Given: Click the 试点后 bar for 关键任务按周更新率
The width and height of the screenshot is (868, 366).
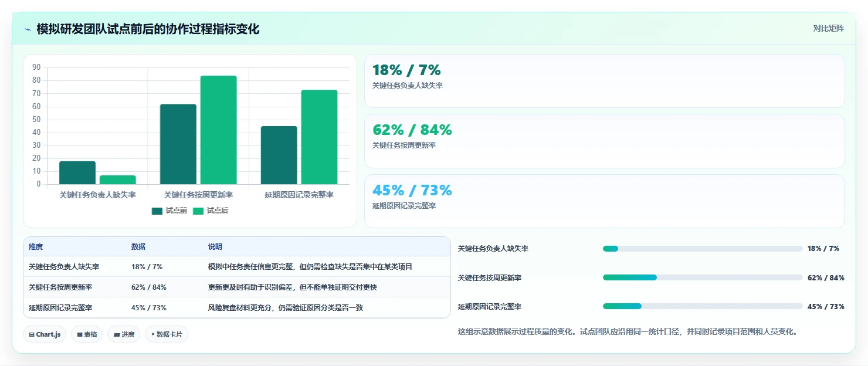Looking at the screenshot, I should [219, 130].
